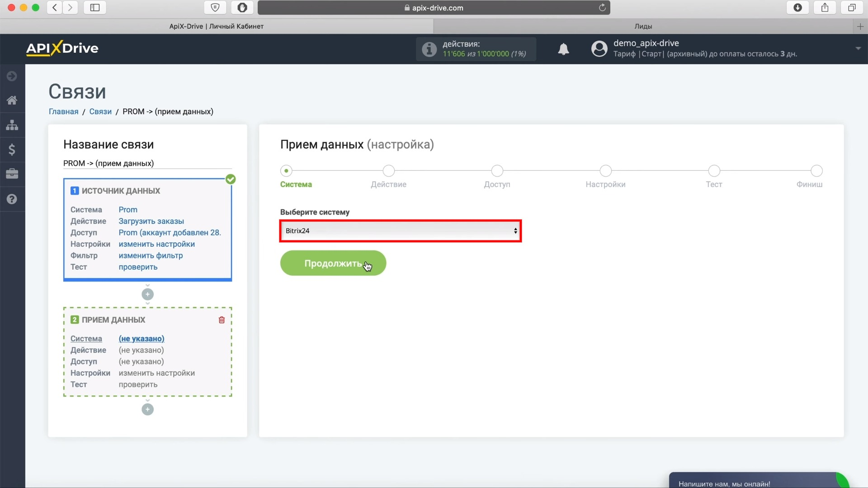Select the Система step circle
868x488 pixels.
[286, 171]
